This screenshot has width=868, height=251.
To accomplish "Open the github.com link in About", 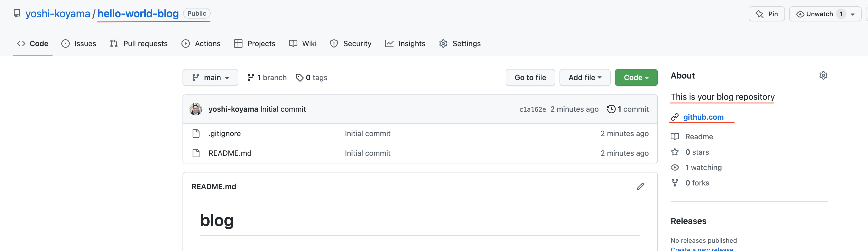I will pyautogui.click(x=703, y=117).
